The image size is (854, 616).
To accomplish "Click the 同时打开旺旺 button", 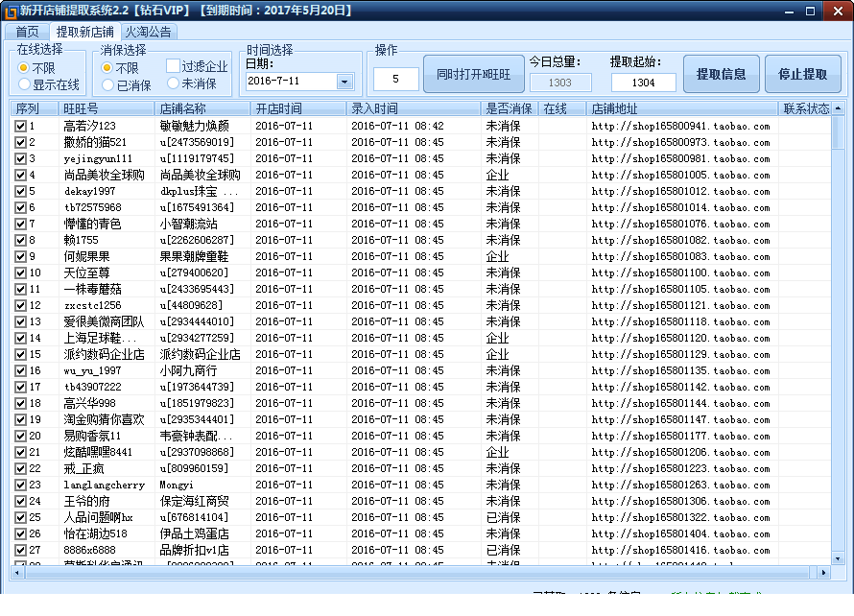I will [x=474, y=74].
